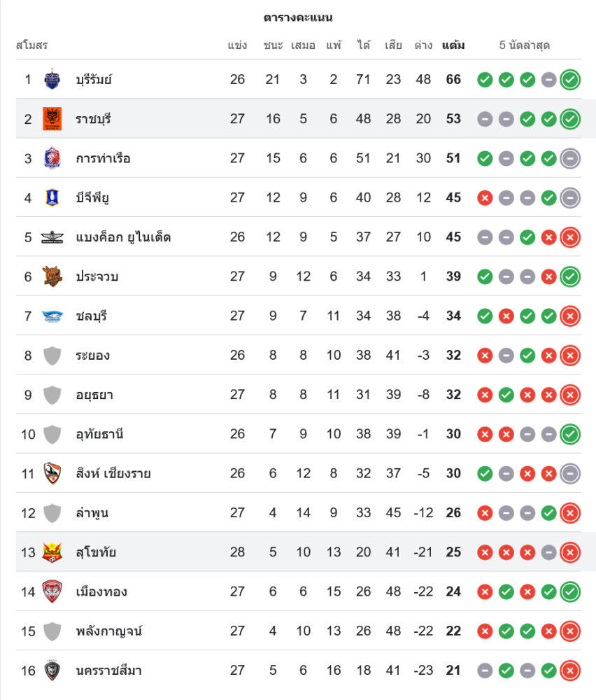The width and height of the screenshot is (596, 700).
Task: Click Buriram's latest match win indicator
Action: click(570, 80)
